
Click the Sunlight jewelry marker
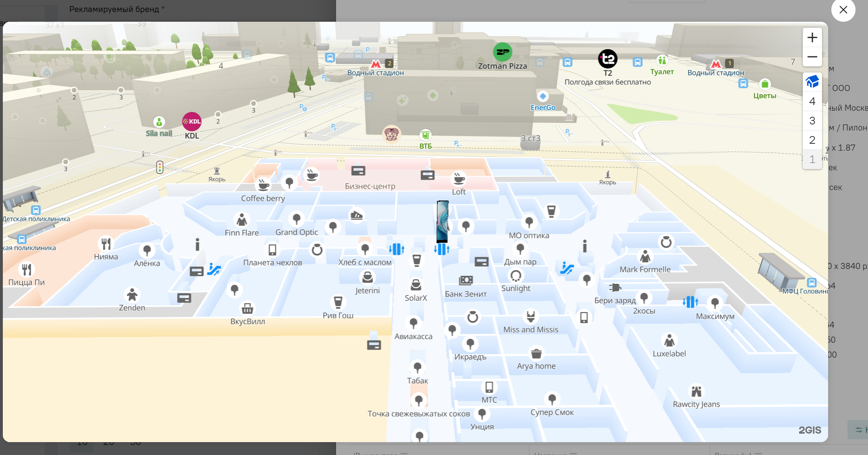[516, 275]
